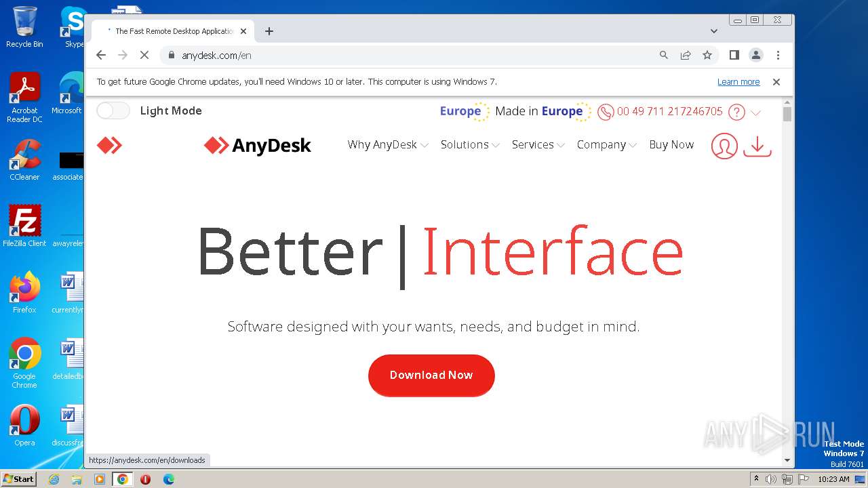
Task: Click the phone icon beside the number
Action: (x=606, y=112)
